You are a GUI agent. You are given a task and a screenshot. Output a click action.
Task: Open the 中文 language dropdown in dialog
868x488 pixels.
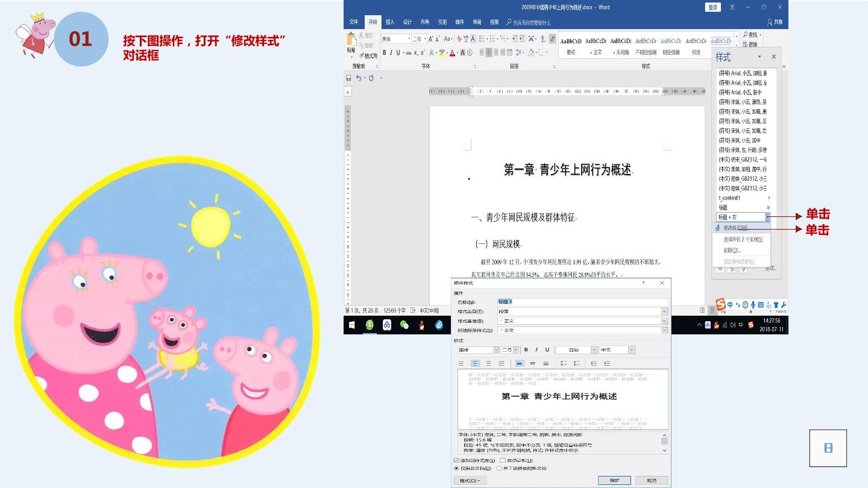click(631, 349)
